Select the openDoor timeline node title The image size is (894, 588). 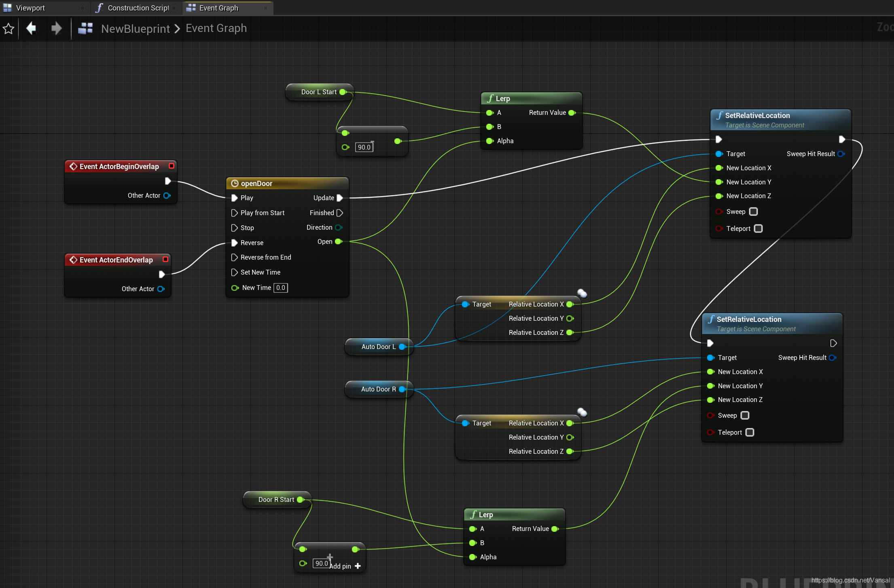[x=287, y=183]
